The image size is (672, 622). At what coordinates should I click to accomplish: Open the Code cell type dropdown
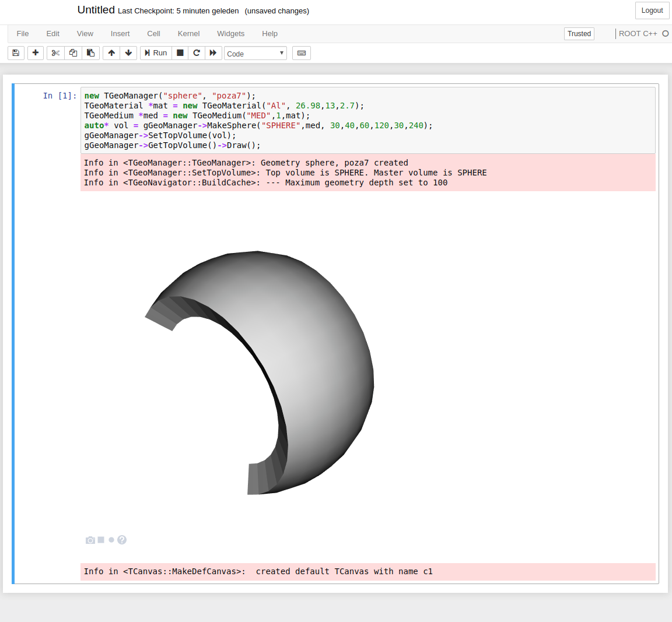tap(256, 54)
